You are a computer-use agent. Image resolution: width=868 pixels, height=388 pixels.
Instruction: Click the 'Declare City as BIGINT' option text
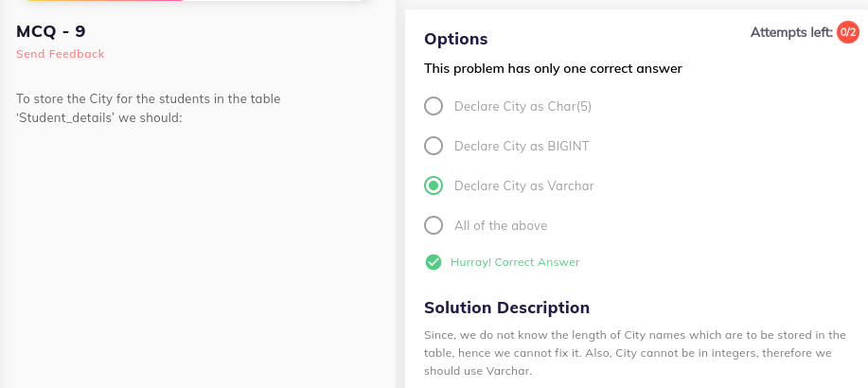point(522,146)
